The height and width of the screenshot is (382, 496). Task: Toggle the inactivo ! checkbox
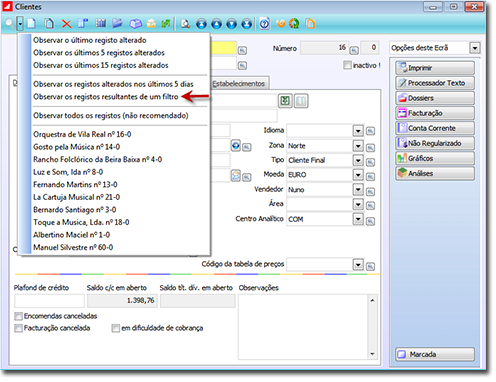(347, 65)
